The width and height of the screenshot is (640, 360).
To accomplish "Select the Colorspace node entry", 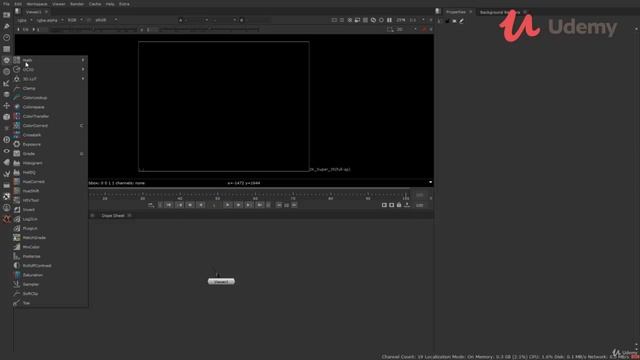I will 51,107.
